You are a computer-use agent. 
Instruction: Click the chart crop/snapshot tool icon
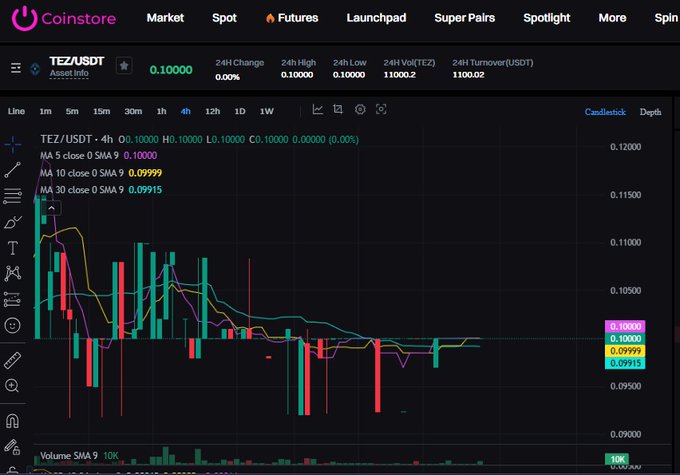(x=338, y=109)
